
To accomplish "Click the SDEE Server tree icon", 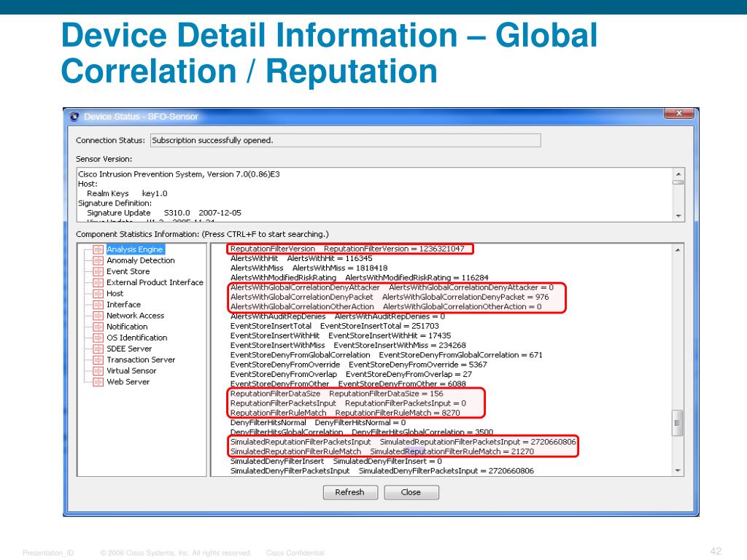I will 98,349.
